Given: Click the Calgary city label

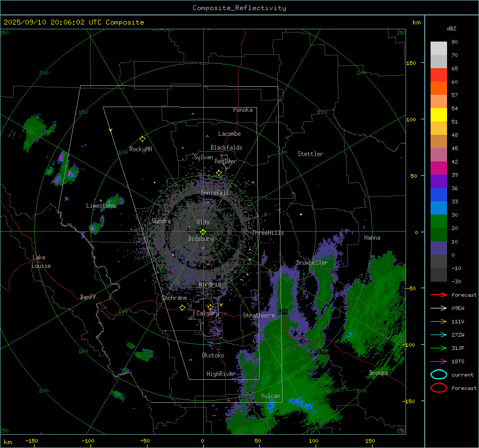Looking at the screenshot, I should (208, 313).
